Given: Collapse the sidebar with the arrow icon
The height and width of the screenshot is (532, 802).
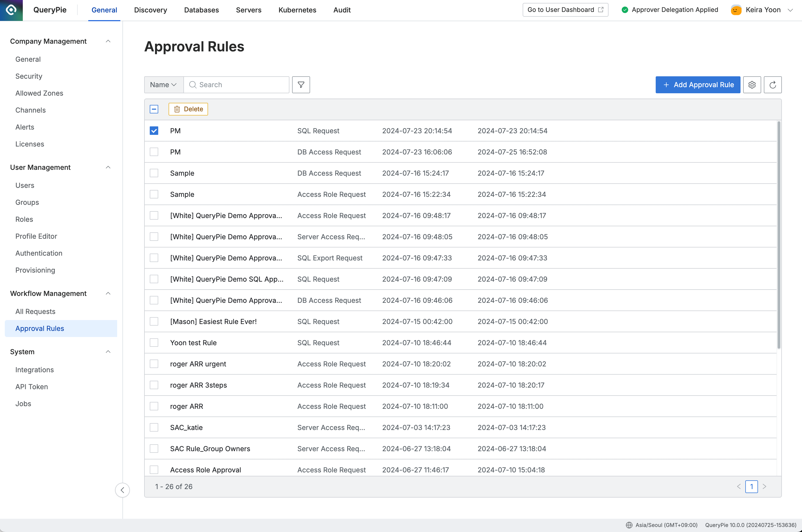Looking at the screenshot, I should click(122, 490).
